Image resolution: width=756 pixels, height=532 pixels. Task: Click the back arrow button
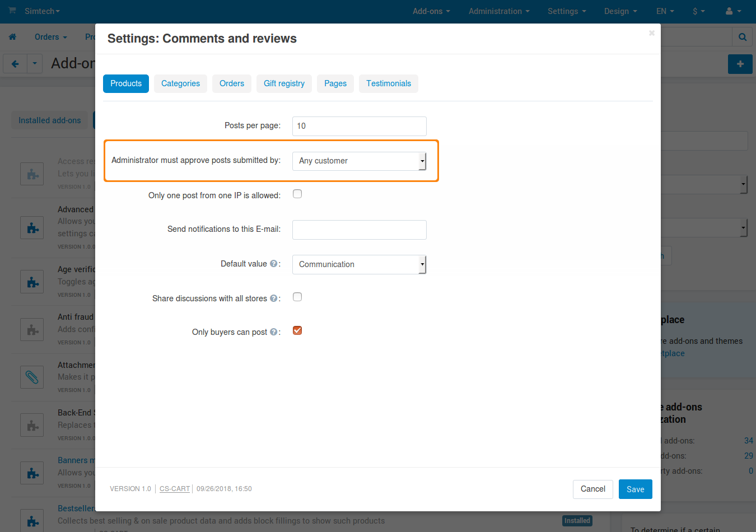pyautogui.click(x=15, y=64)
